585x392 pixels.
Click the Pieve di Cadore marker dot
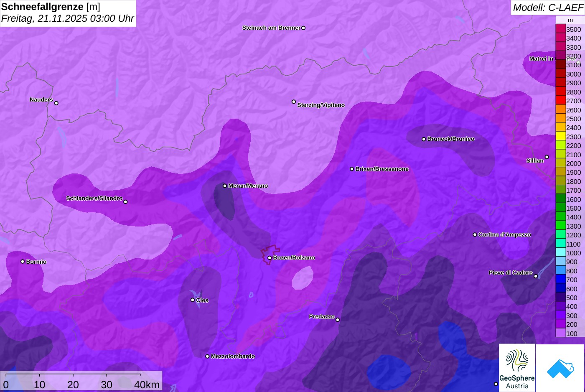(x=536, y=276)
